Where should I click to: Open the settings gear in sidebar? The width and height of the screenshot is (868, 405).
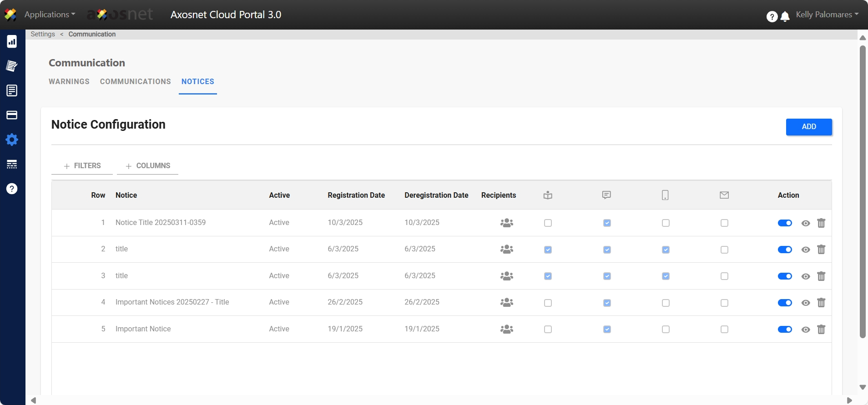tap(12, 140)
